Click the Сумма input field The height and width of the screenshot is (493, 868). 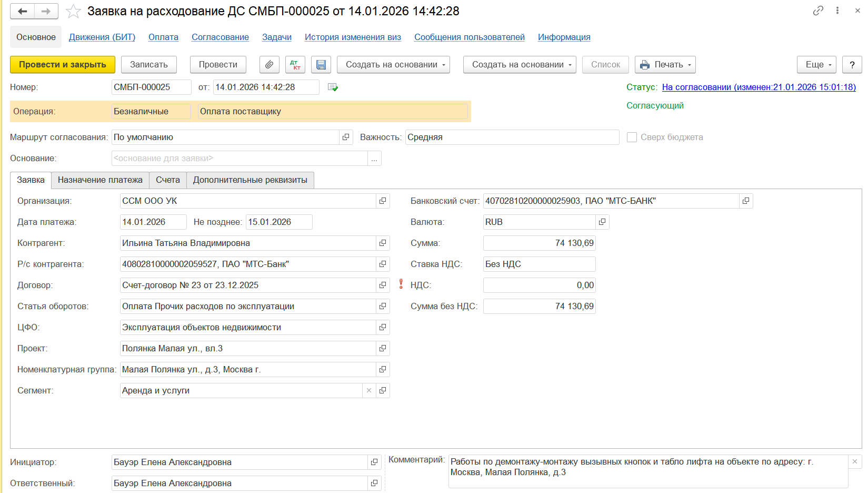point(540,243)
